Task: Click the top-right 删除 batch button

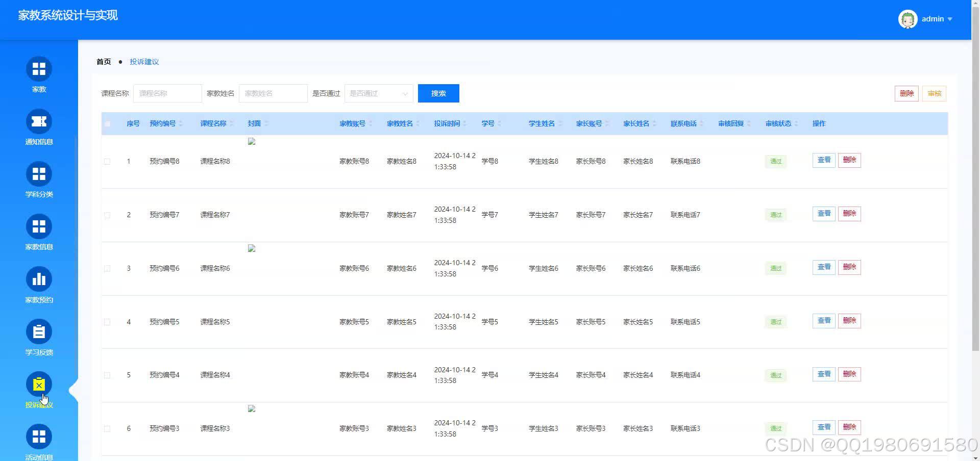Action: 906,93
